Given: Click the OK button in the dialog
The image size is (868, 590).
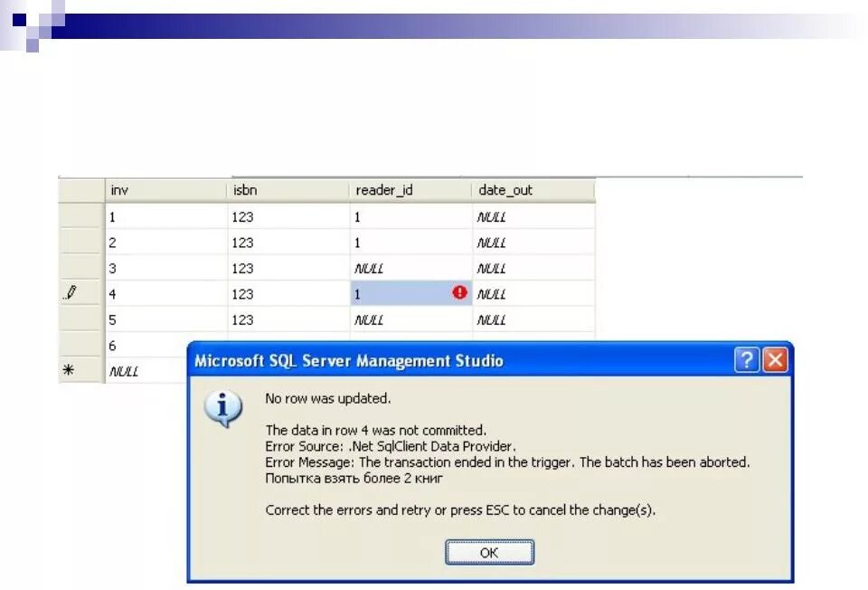Looking at the screenshot, I should [489, 552].
